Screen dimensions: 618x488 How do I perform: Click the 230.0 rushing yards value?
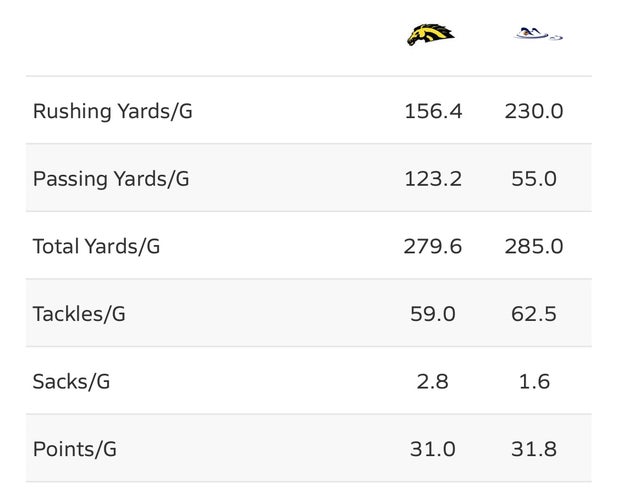(x=534, y=111)
